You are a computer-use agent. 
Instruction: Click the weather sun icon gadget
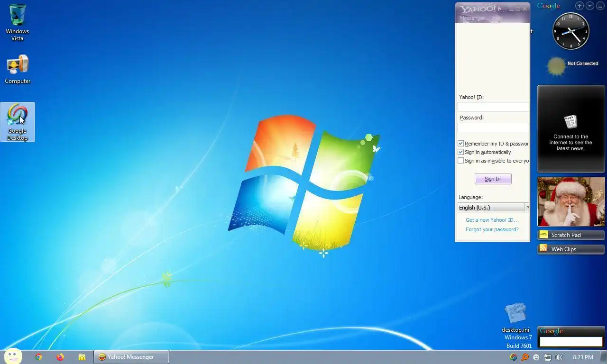[x=556, y=66]
